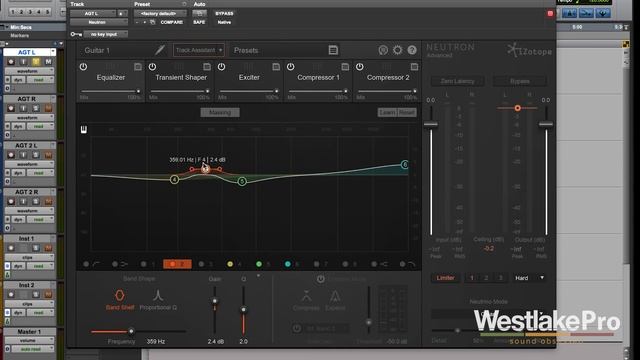Screen dimensions: 640x360
Task: Open the factory default preset dropdown
Action: [x=160, y=13]
